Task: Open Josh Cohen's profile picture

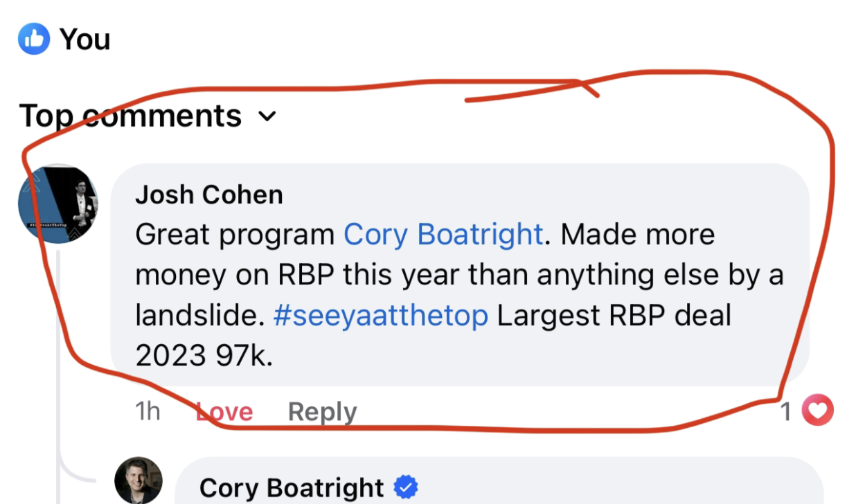Action: (x=58, y=204)
